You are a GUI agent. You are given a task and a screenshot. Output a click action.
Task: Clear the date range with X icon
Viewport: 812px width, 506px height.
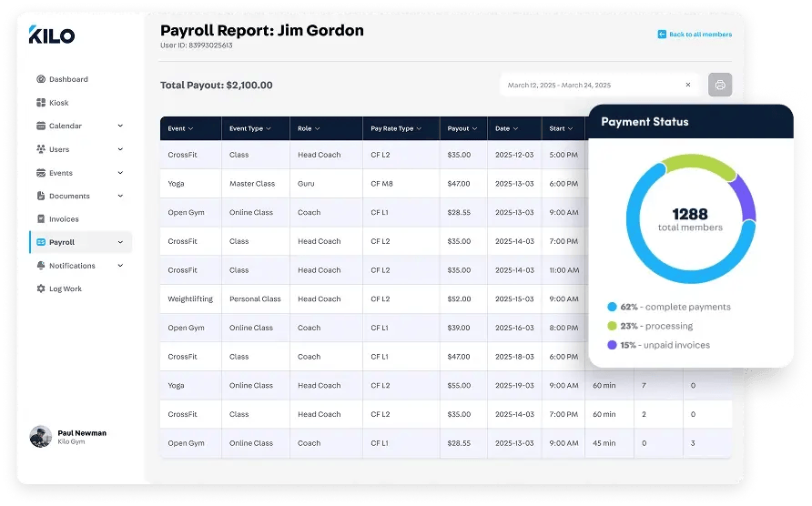click(687, 85)
